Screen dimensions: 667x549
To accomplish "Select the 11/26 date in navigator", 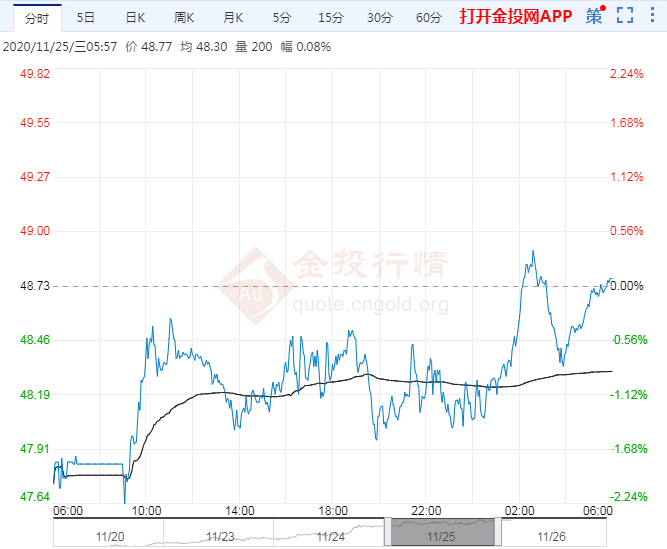I will pos(551,537).
